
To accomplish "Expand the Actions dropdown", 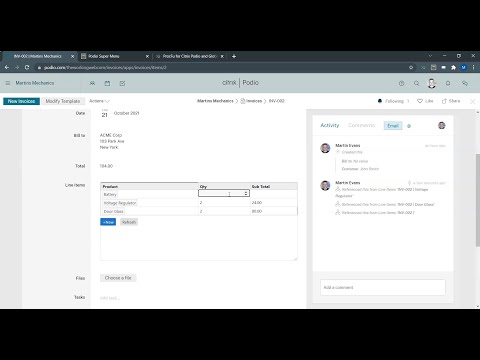I will coord(99,101).
